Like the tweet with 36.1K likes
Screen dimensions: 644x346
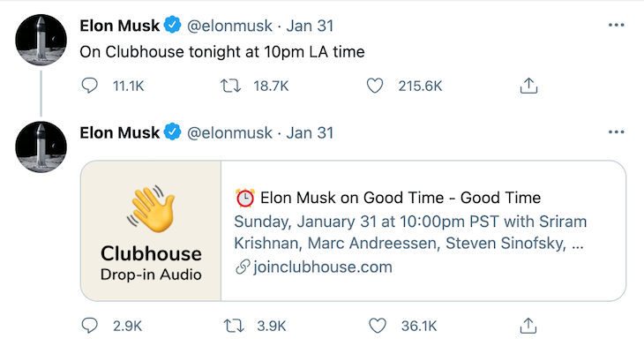(378, 326)
